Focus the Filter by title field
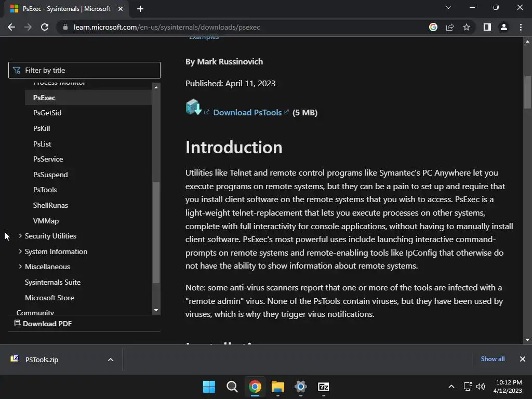This screenshot has width=532, height=399. 84,70
